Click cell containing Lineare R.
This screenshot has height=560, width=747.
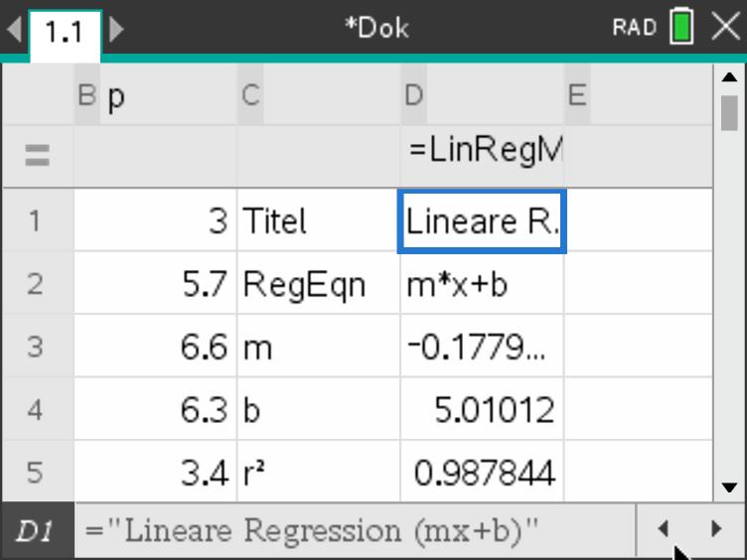coord(482,220)
